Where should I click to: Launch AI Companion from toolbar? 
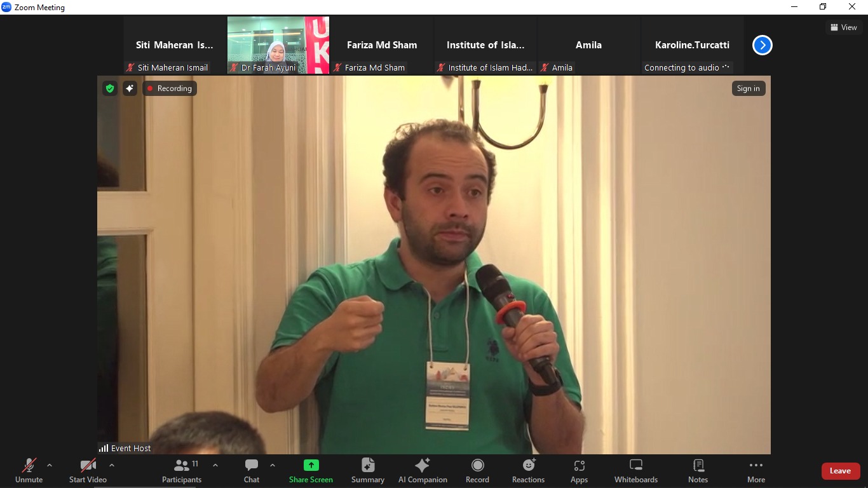[x=423, y=471]
